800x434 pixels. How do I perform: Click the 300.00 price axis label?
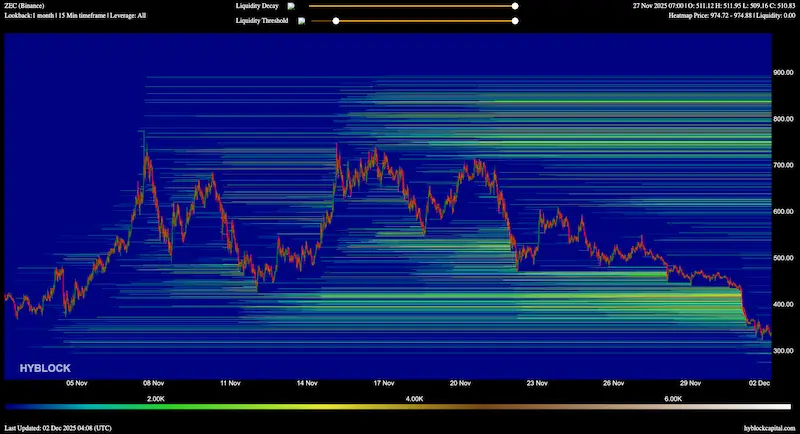click(781, 351)
